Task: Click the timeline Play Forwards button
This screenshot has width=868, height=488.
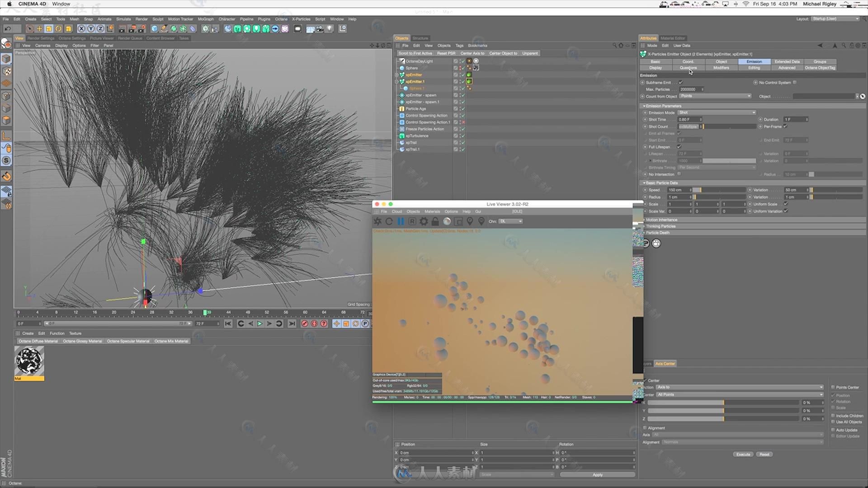Action: pos(260,324)
